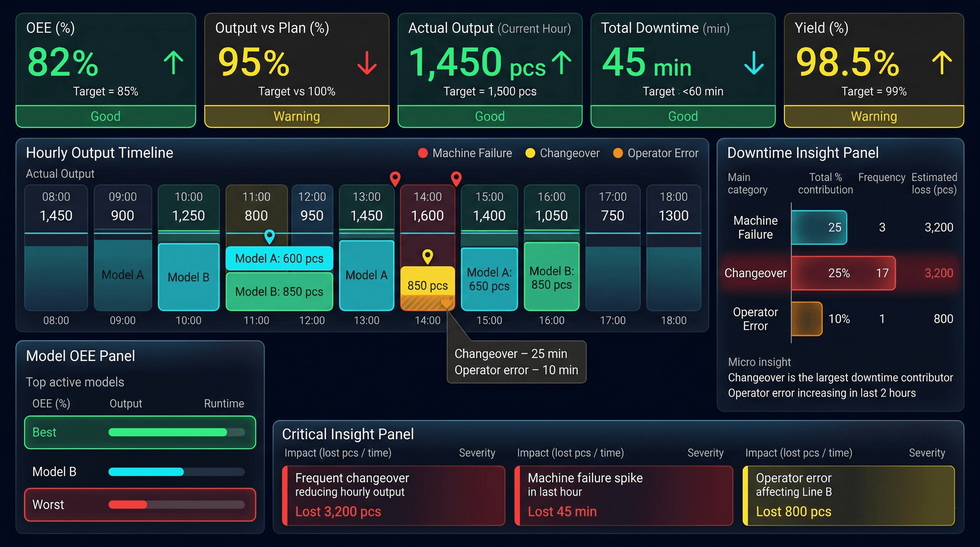The height and width of the screenshot is (547, 980).
Task: Toggle Operator Error legend dot
Action: tap(618, 153)
